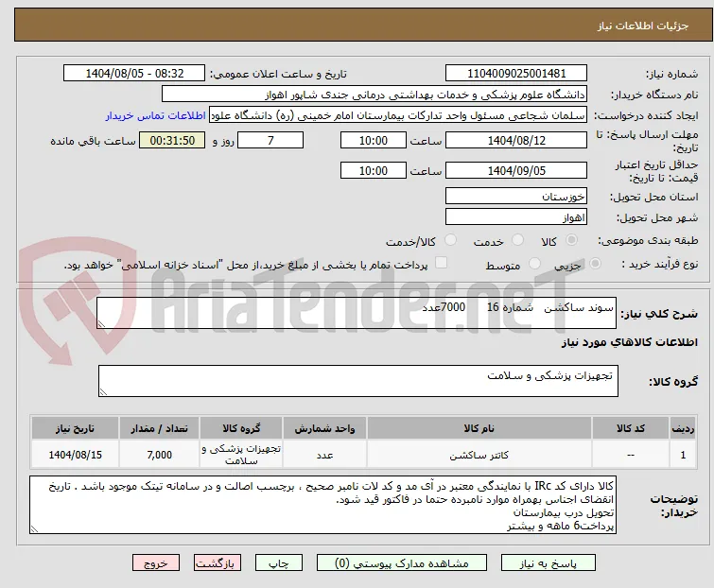Screen dimensions: 714x588
Task: Click the request creator field سلمان شجاعی
Action: [x=398, y=115]
